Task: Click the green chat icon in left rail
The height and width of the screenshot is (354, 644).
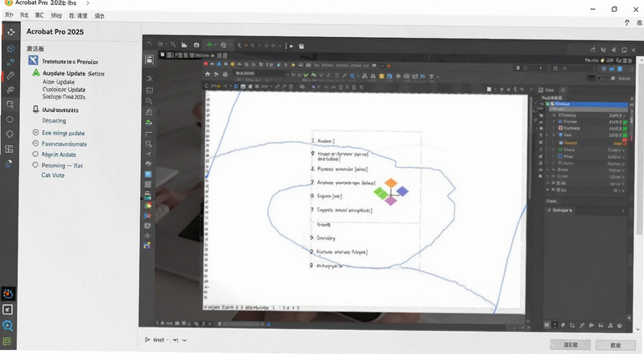Action: click(x=7, y=341)
